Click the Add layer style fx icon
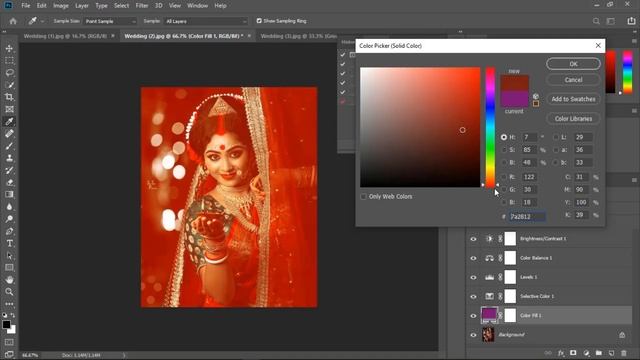Viewport: 640px width, 360px height. [x=561, y=353]
